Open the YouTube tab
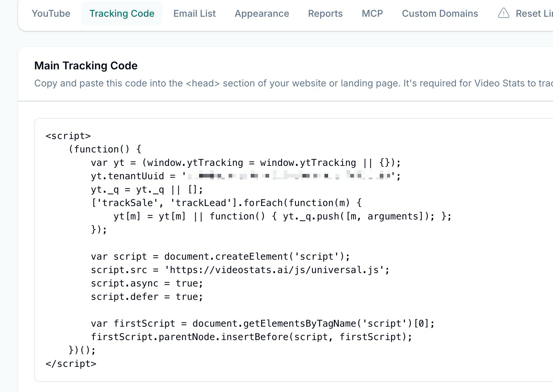The image size is (553, 392). point(51,13)
